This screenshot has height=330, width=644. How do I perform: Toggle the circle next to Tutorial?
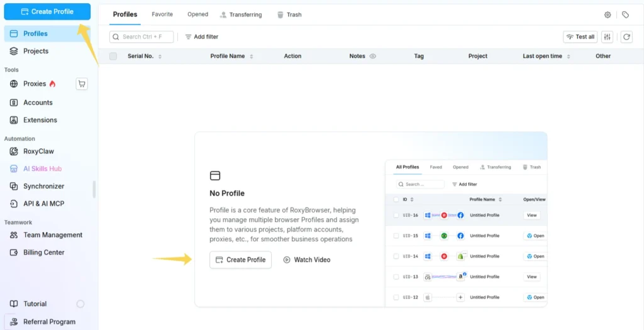tap(80, 304)
